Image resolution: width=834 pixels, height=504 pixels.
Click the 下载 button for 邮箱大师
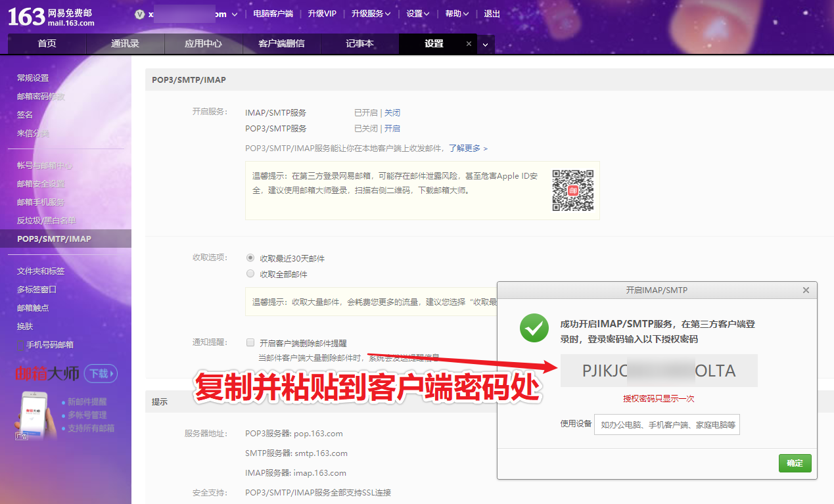(101, 374)
